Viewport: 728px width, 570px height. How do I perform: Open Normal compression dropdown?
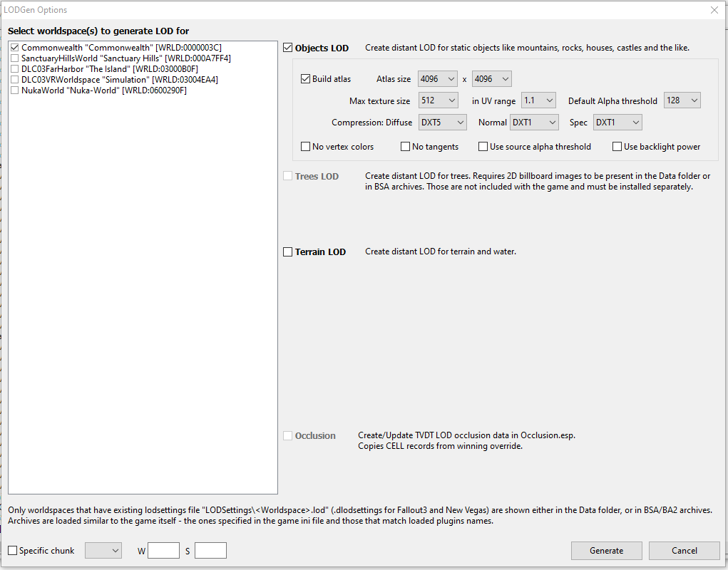coord(534,123)
